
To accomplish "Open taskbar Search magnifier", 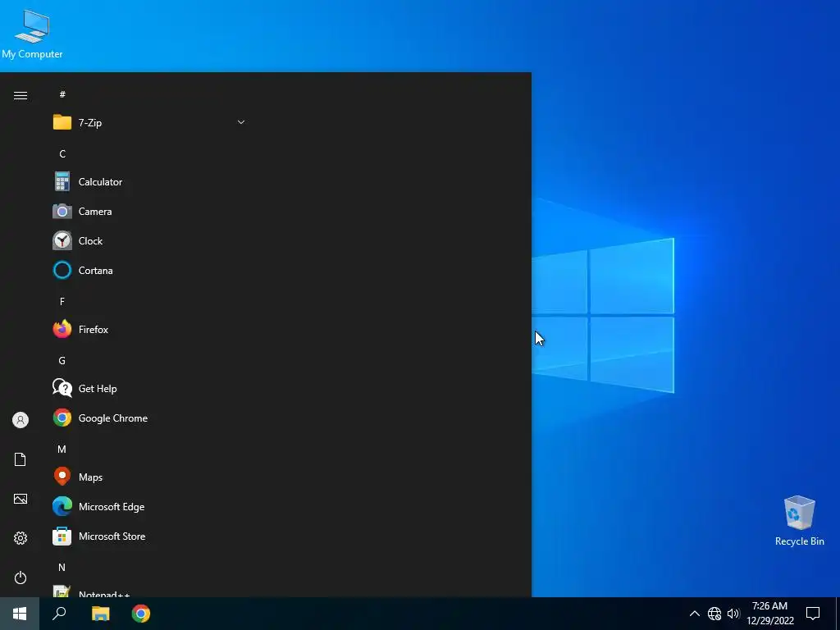I will click(59, 614).
